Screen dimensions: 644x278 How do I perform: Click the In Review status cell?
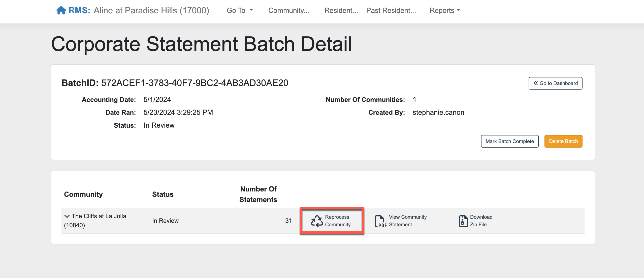tap(165, 221)
